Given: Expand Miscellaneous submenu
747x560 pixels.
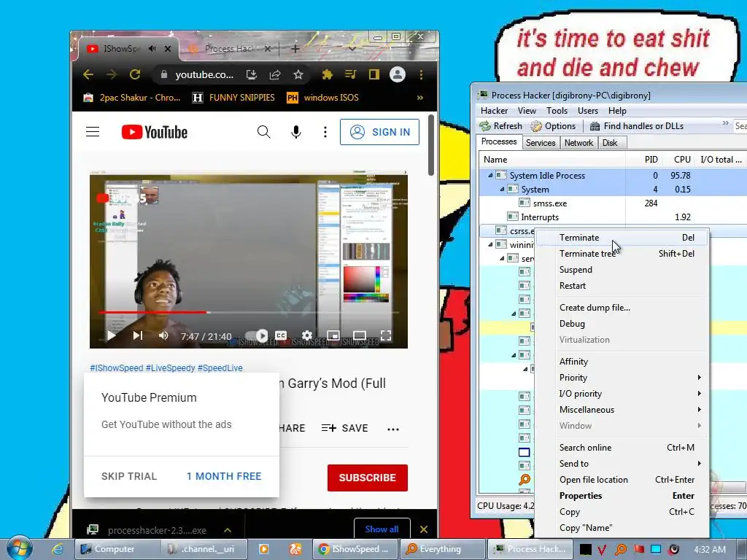Looking at the screenshot, I should [622, 410].
